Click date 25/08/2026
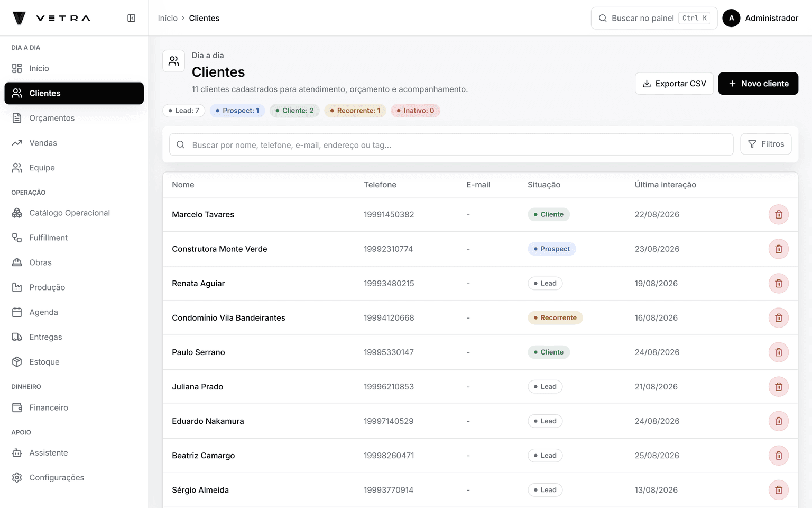Image resolution: width=812 pixels, height=508 pixels. (657, 455)
